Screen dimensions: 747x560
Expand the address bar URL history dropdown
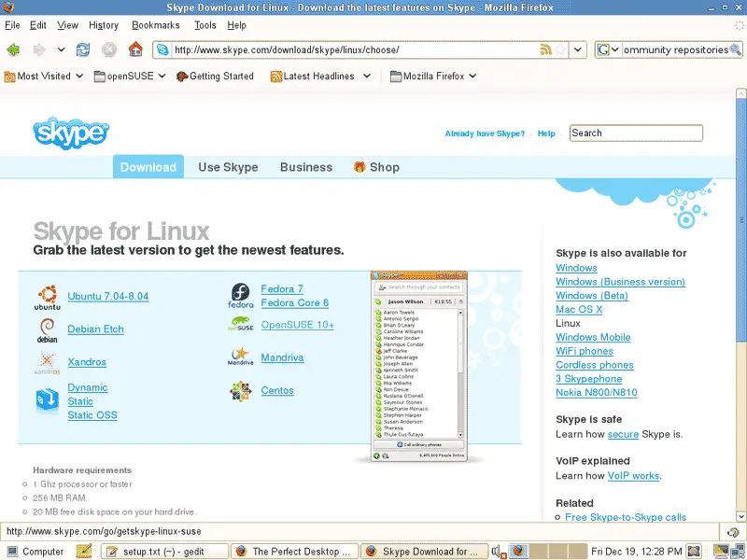578,49
